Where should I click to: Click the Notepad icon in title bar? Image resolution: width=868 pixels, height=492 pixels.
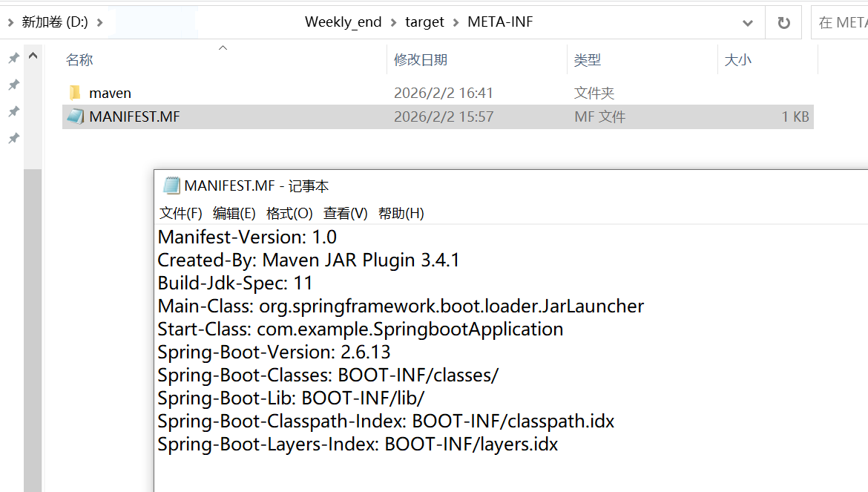(x=171, y=186)
